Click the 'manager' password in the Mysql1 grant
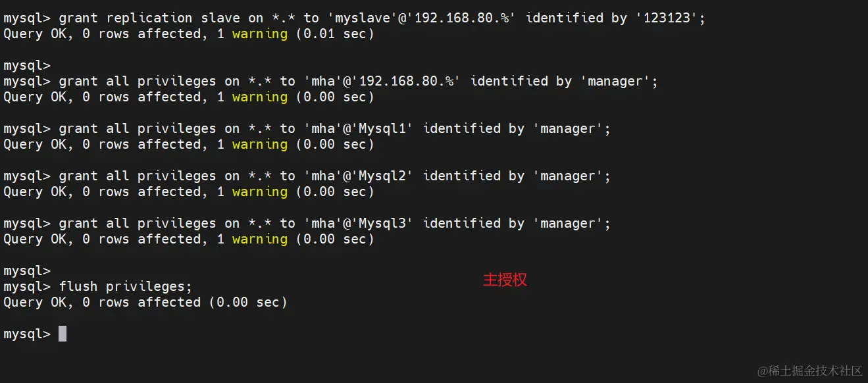 (x=568, y=128)
